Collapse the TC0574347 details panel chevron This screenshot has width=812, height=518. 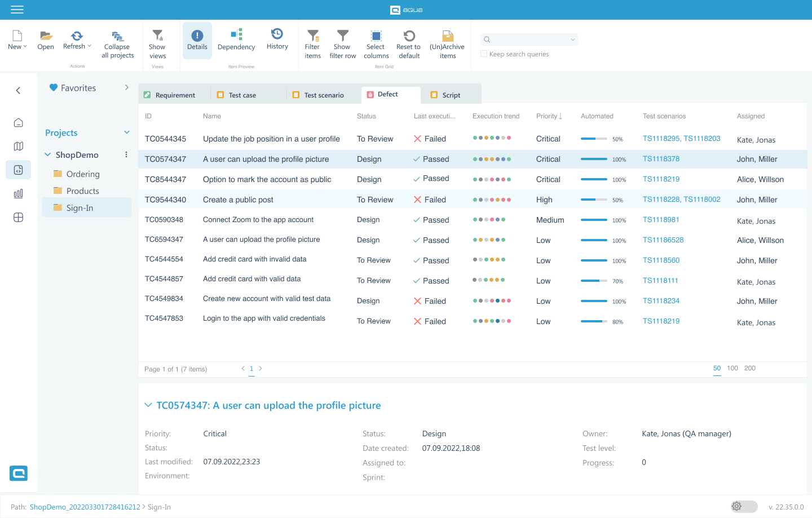click(x=148, y=405)
